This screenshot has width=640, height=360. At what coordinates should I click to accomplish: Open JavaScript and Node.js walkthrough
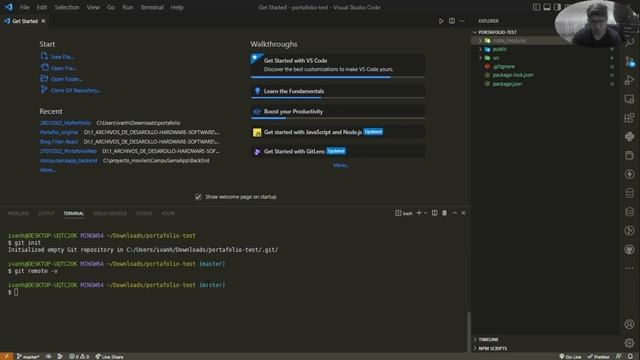[338, 132]
